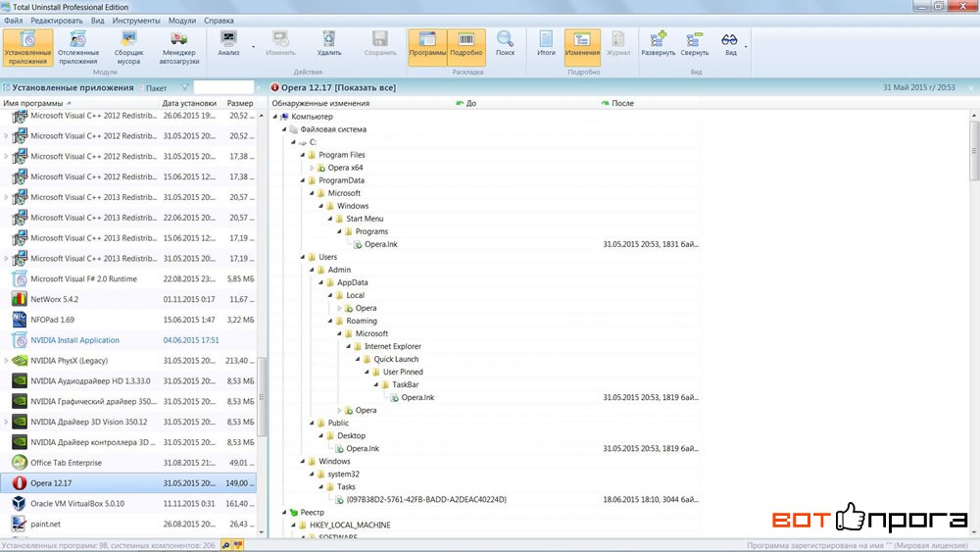Viewport: 980px width, 552px height.
Task: Open the Отслеженные приложения module
Action: (x=78, y=47)
